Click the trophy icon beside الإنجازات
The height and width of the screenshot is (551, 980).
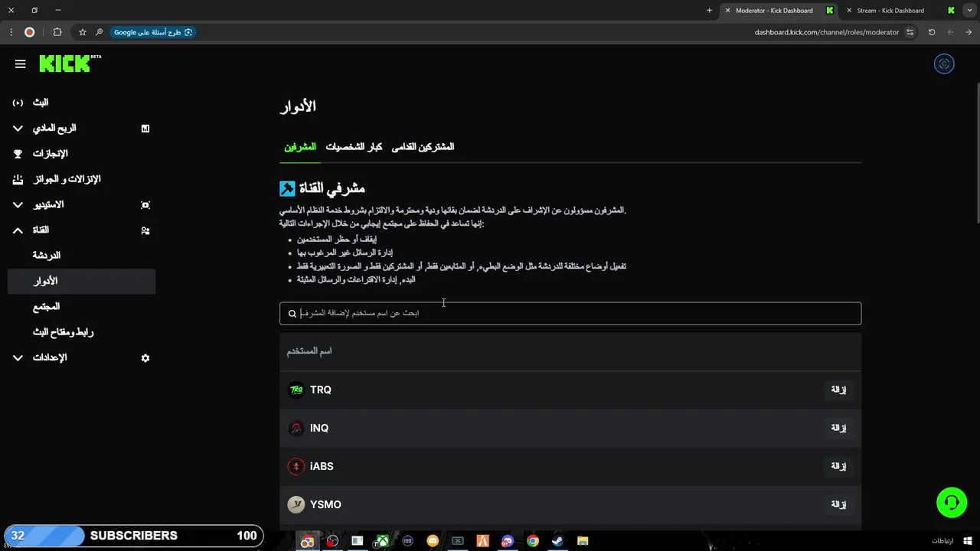[18, 154]
